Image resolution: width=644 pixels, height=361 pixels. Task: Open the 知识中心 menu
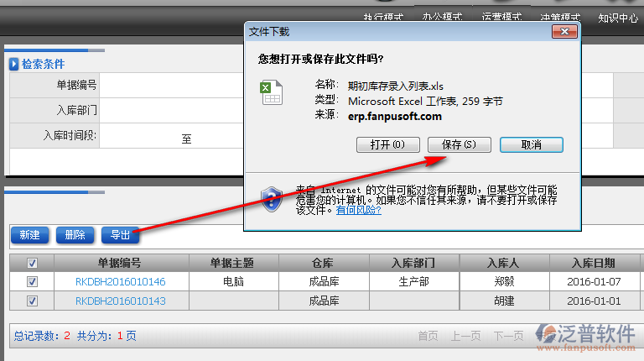(x=618, y=18)
